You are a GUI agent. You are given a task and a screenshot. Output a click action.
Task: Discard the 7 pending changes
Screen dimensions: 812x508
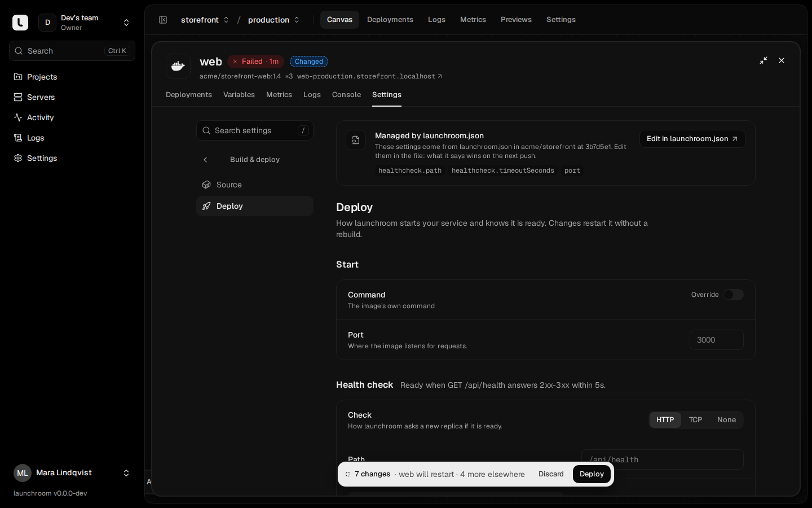click(551, 474)
